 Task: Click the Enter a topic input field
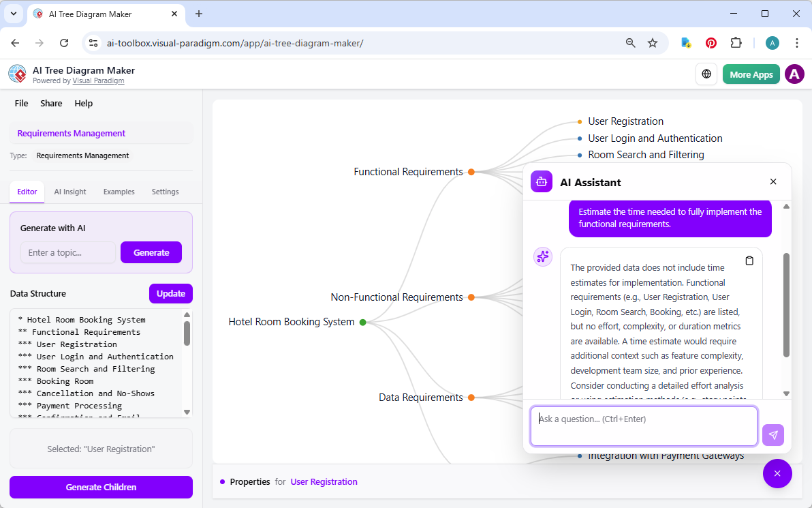[67, 252]
